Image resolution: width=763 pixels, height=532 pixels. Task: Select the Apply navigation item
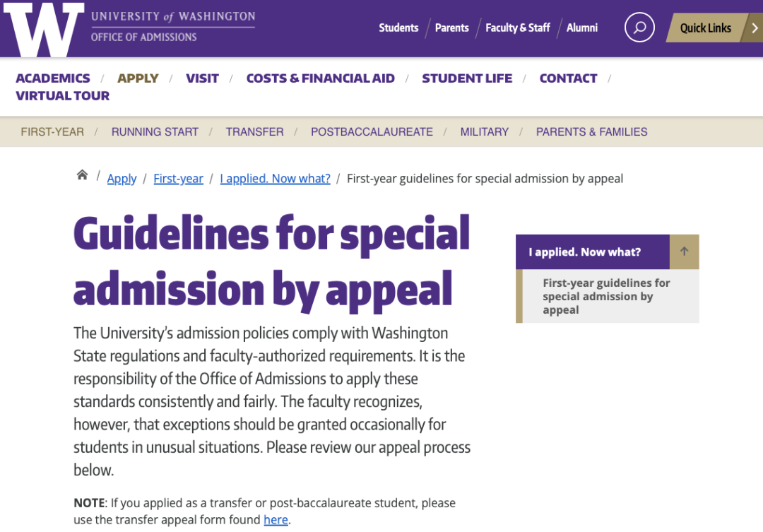pyautogui.click(x=138, y=78)
